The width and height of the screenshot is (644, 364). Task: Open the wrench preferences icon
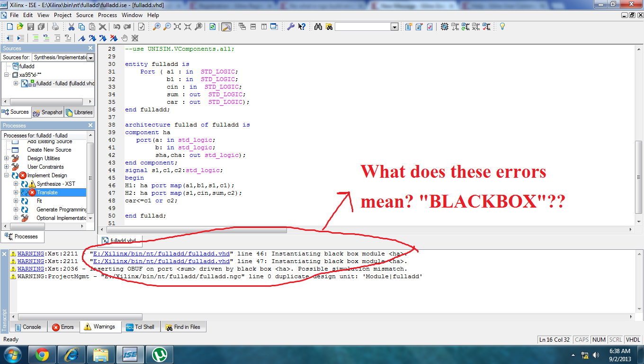pos(291,27)
